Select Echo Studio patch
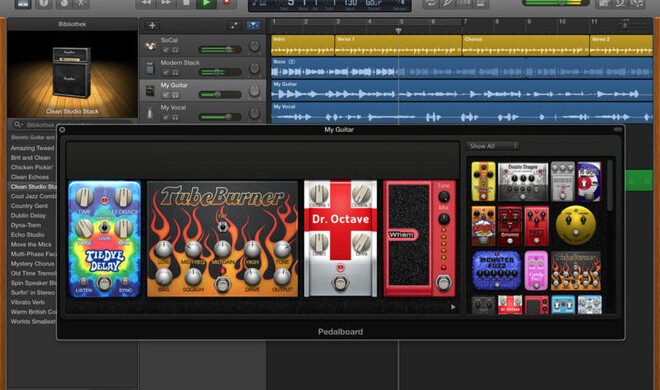The width and height of the screenshot is (660, 390). 27,235
